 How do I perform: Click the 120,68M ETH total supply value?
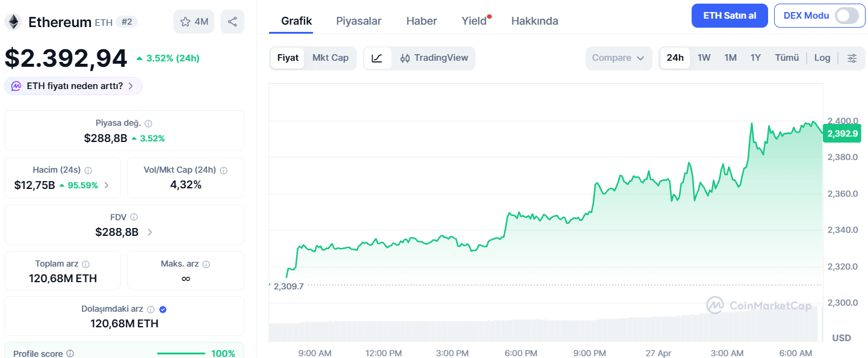coord(63,279)
